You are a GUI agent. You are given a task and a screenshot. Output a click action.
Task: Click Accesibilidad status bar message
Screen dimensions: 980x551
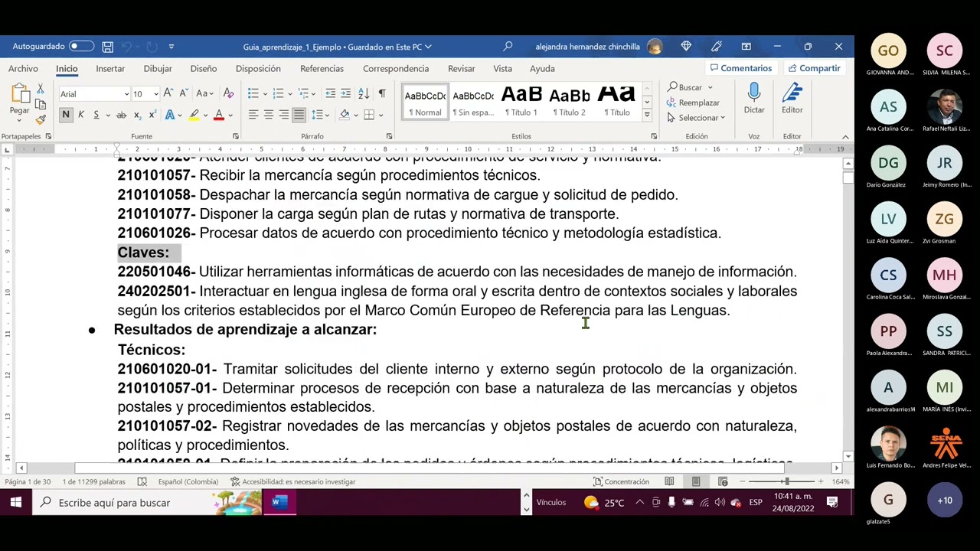point(292,481)
